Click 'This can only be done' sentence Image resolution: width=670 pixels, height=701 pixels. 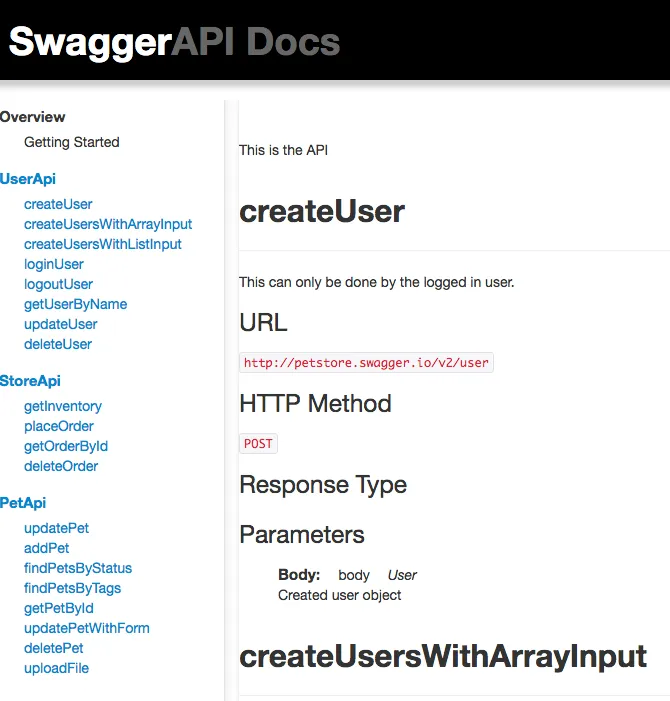point(377,283)
